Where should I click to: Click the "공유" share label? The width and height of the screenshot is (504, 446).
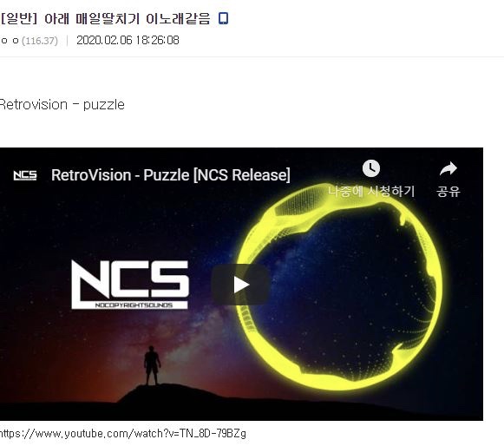[448, 191]
